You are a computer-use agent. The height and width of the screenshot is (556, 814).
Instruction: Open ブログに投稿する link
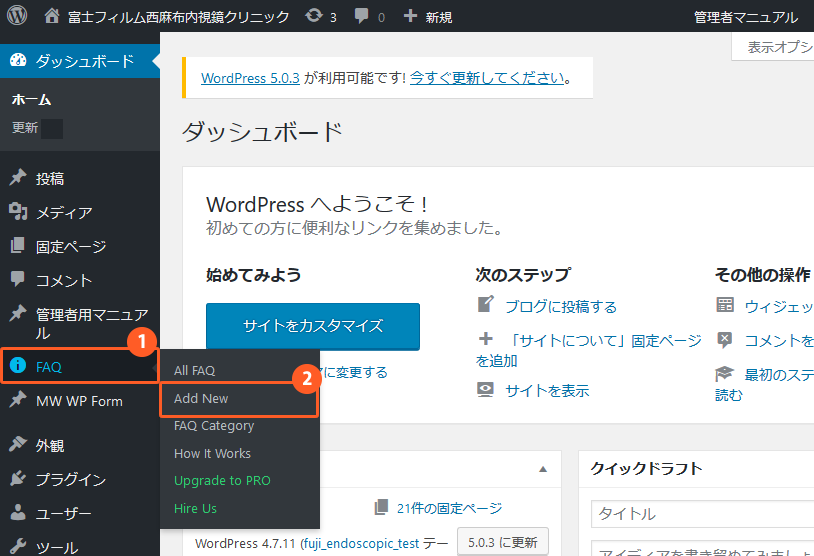click(561, 307)
